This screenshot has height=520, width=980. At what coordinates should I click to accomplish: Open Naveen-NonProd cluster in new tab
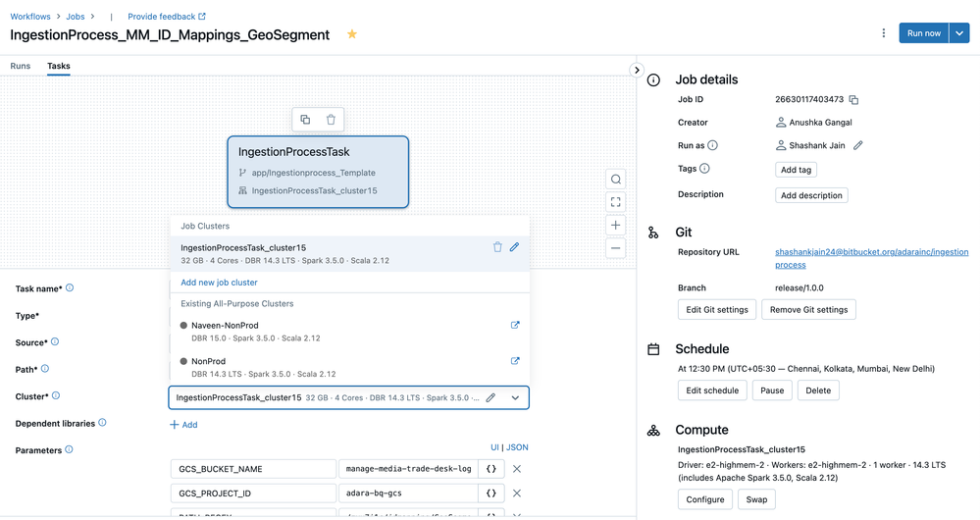click(515, 325)
